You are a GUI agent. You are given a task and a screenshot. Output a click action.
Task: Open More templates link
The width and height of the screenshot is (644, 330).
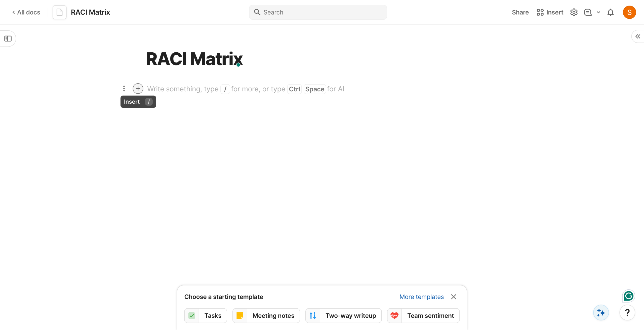(x=421, y=297)
